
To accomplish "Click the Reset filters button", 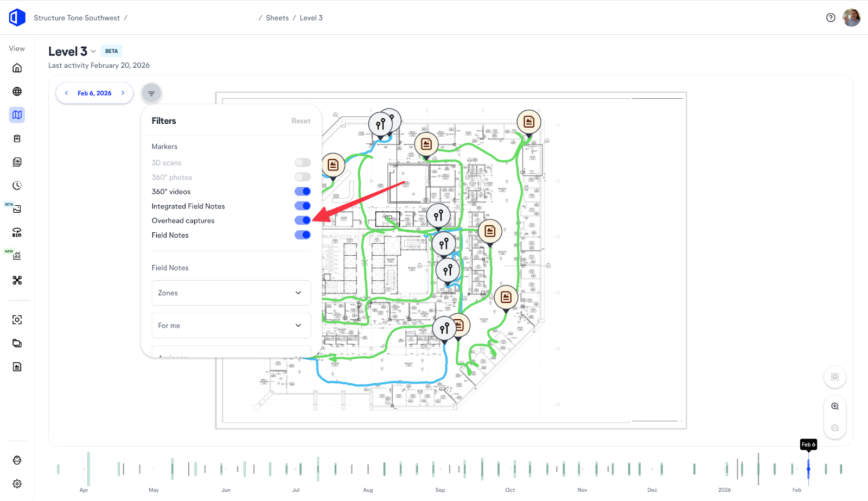I will [301, 121].
